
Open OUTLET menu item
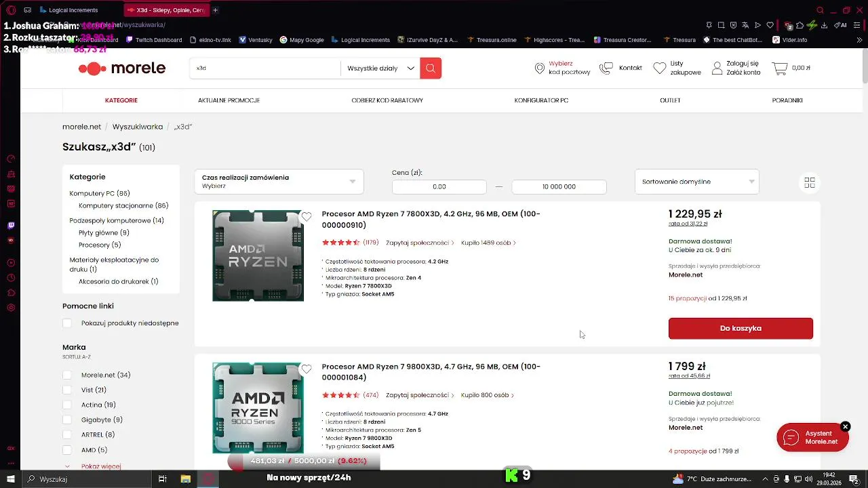pos(670,100)
